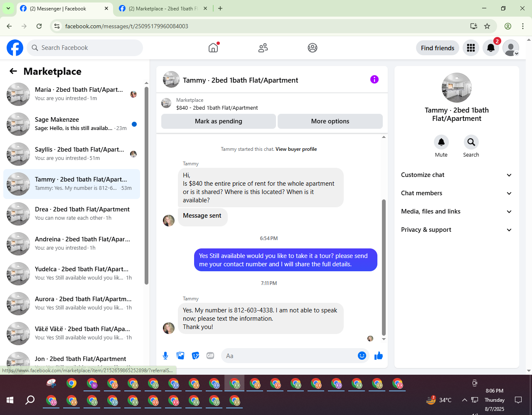View site information icon in address bar
532x415 pixels.
point(57,26)
